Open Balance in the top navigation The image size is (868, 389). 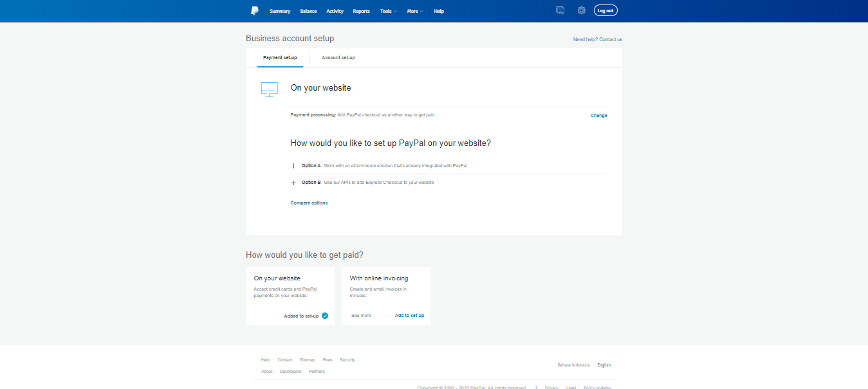click(x=308, y=11)
